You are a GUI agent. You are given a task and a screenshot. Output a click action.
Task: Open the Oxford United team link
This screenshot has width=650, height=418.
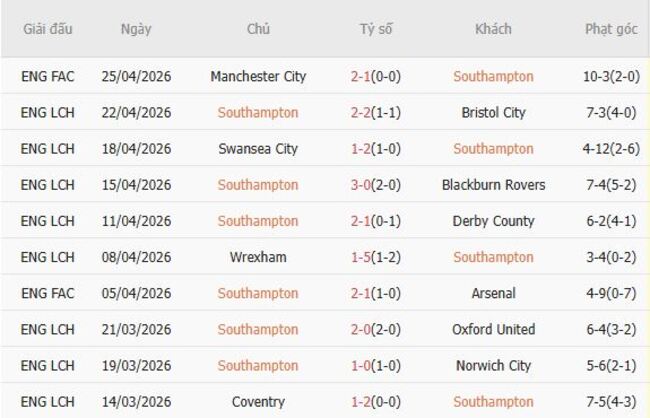(493, 329)
